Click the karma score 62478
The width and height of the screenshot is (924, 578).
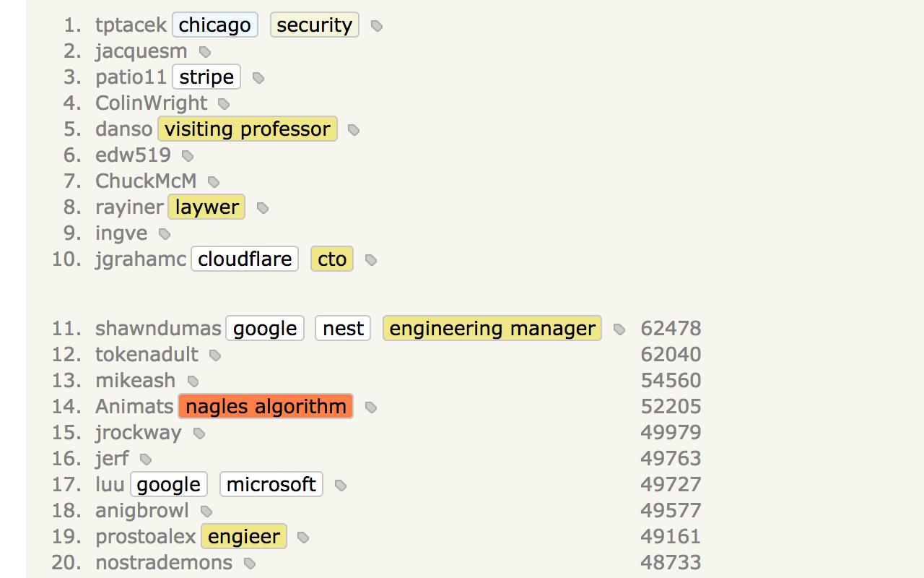point(671,328)
